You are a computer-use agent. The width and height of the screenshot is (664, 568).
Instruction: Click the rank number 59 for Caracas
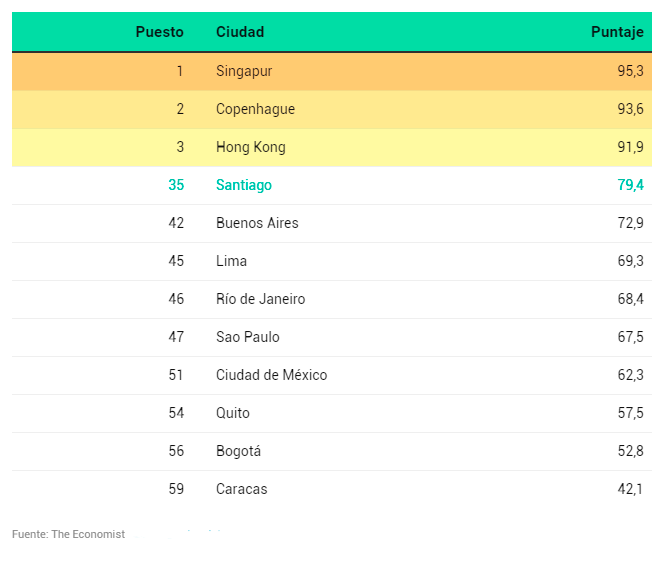(176, 489)
